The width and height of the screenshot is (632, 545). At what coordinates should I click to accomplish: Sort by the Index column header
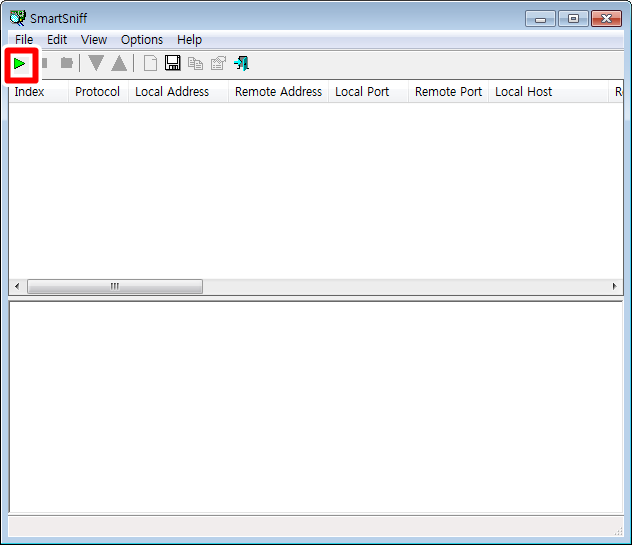coord(38,92)
